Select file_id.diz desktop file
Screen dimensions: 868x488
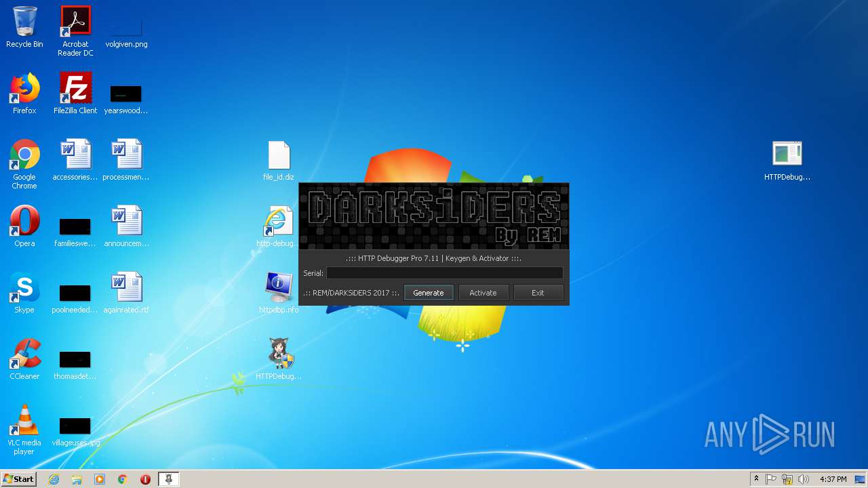click(x=279, y=161)
